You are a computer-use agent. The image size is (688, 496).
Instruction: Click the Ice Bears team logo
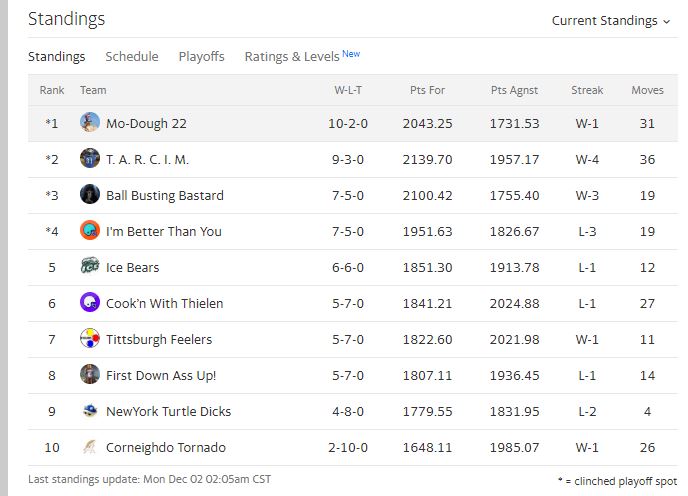point(90,267)
